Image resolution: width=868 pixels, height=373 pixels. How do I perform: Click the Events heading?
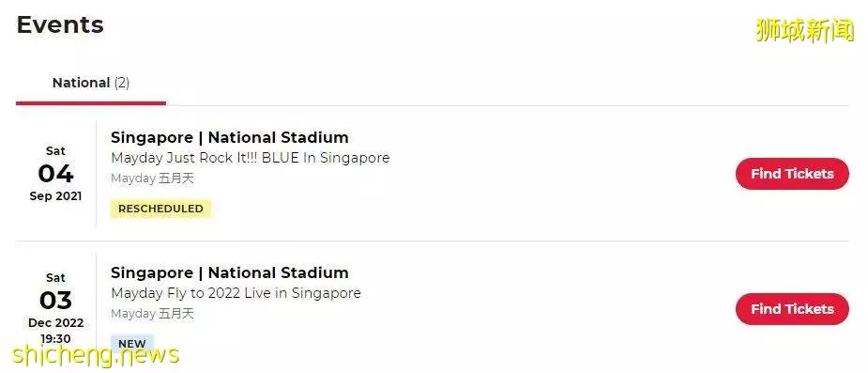pos(60,25)
